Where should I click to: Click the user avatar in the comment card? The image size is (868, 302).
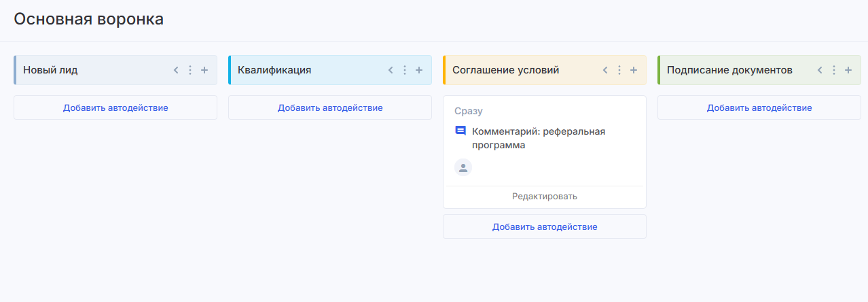(x=463, y=168)
